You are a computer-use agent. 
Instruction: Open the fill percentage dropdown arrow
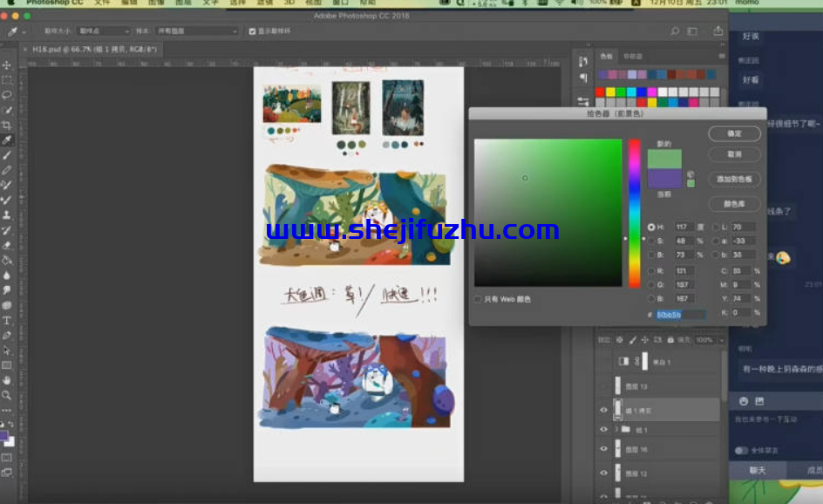tap(722, 340)
